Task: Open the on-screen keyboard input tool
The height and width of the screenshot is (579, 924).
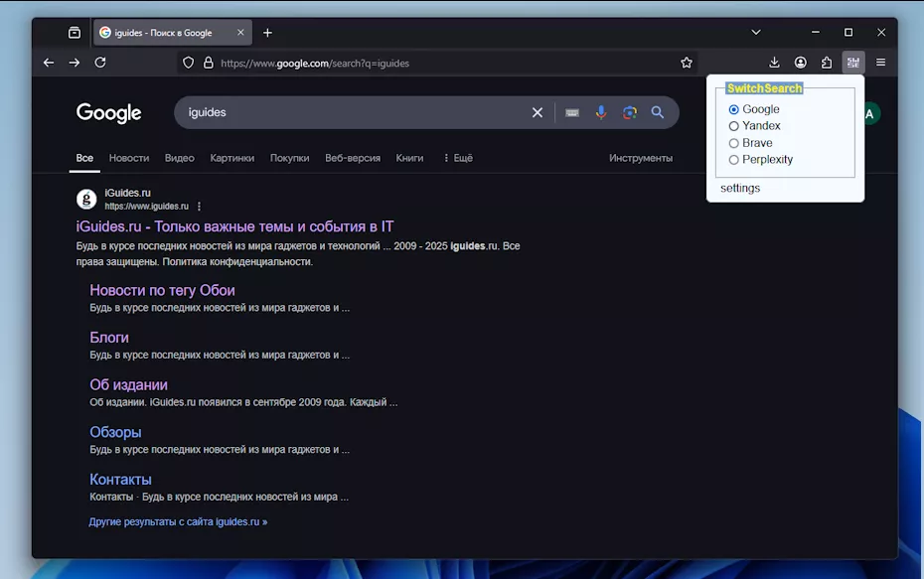Action: (x=572, y=112)
